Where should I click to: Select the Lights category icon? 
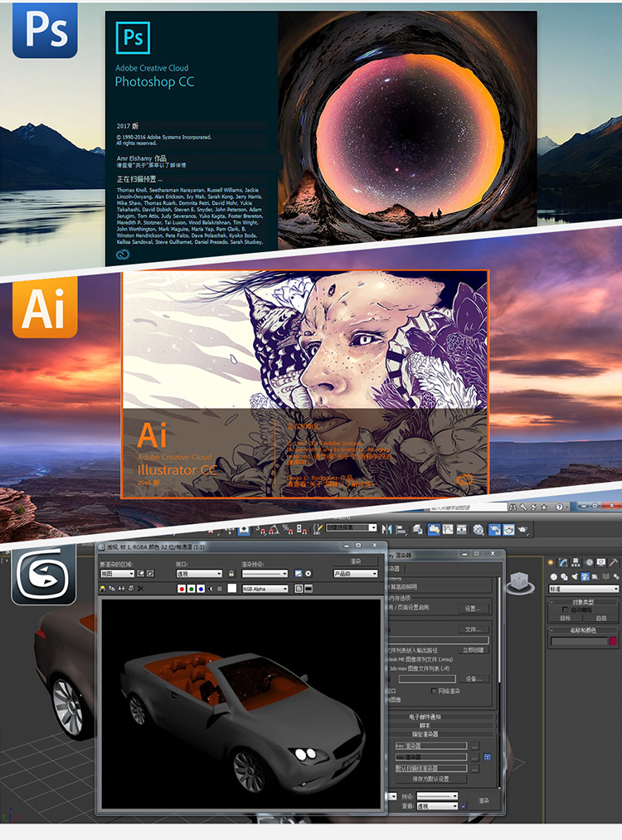point(575,576)
